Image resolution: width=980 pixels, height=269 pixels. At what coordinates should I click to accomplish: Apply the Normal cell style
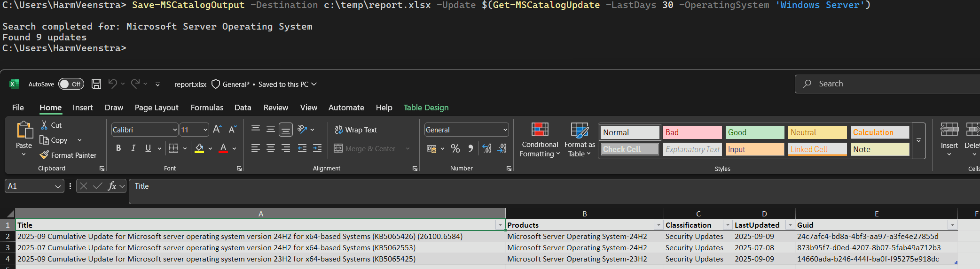(x=630, y=132)
